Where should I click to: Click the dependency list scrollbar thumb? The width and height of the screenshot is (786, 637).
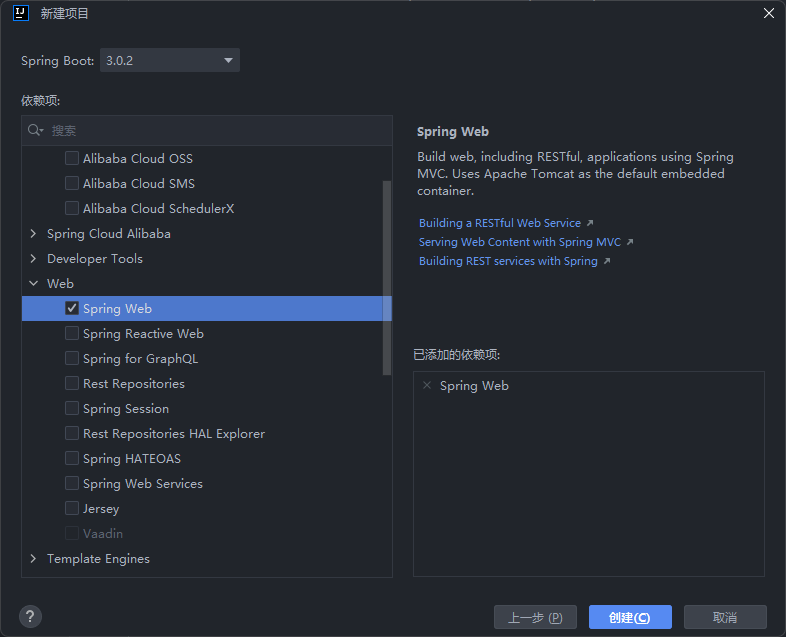pos(386,278)
